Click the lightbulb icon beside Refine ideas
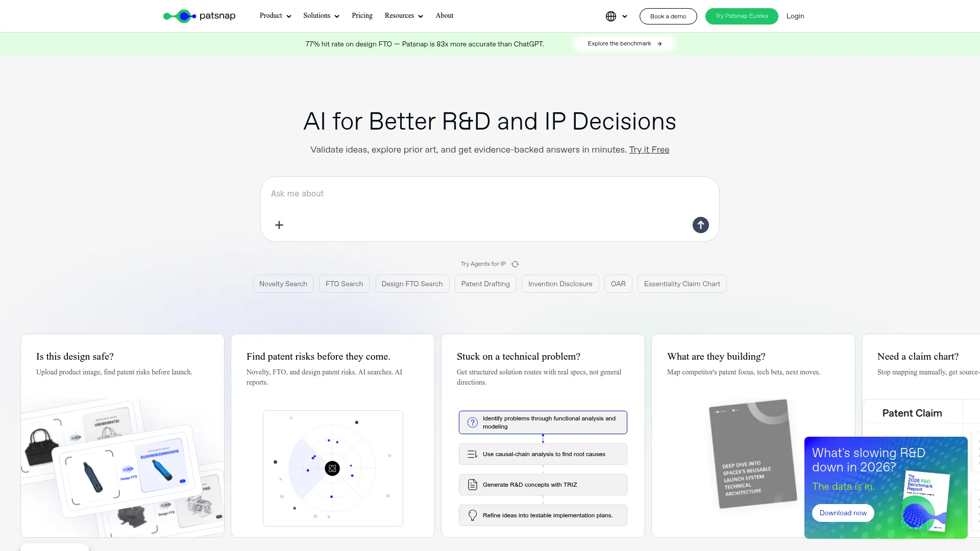The height and width of the screenshot is (551, 980). point(473,515)
